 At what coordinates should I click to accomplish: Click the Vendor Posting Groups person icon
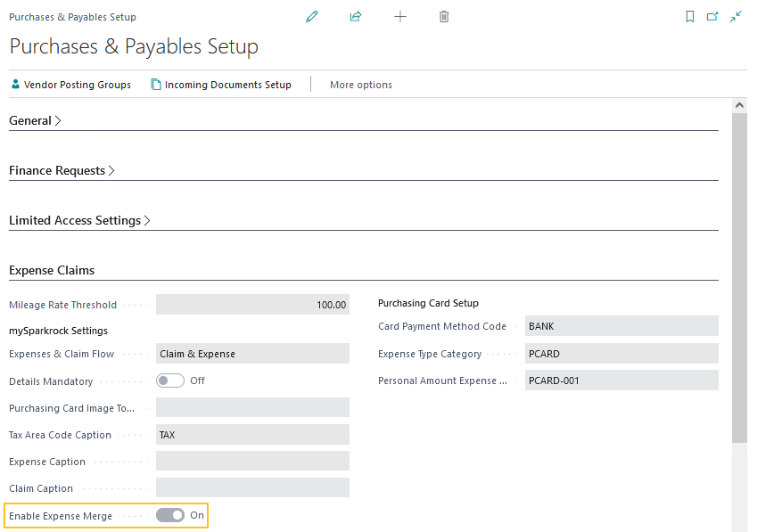[14, 85]
